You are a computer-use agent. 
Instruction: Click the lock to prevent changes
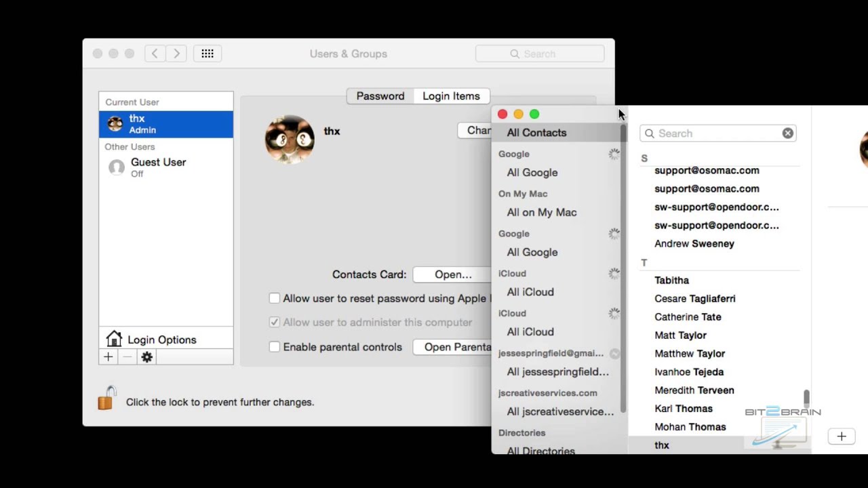pyautogui.click(x=107, y=399)
